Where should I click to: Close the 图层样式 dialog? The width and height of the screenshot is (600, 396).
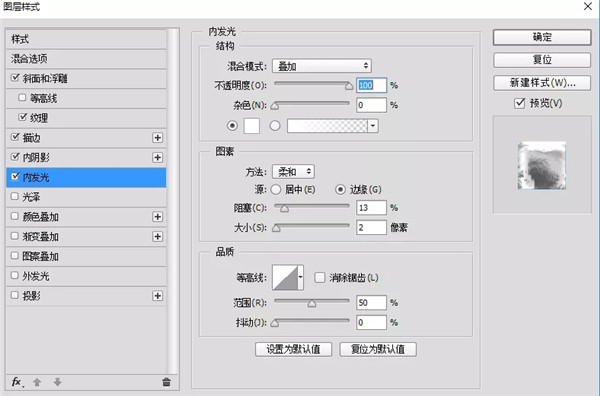pyautogui.click(x=588, y=7)
